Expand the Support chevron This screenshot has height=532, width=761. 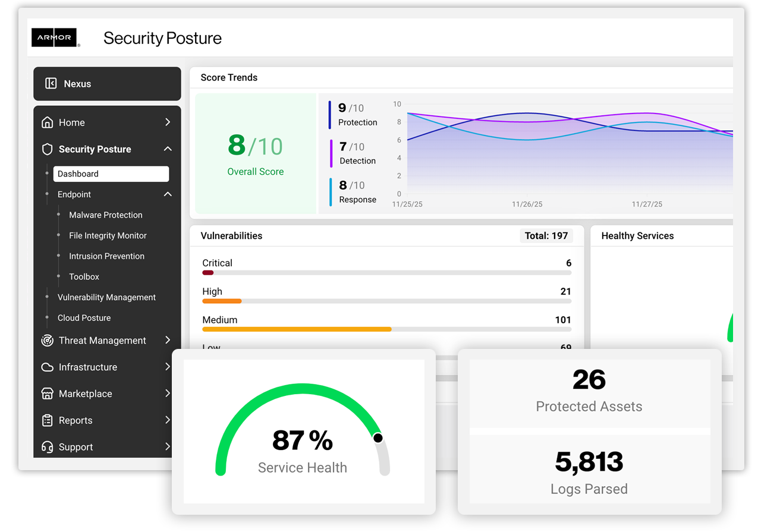(168, 446)
